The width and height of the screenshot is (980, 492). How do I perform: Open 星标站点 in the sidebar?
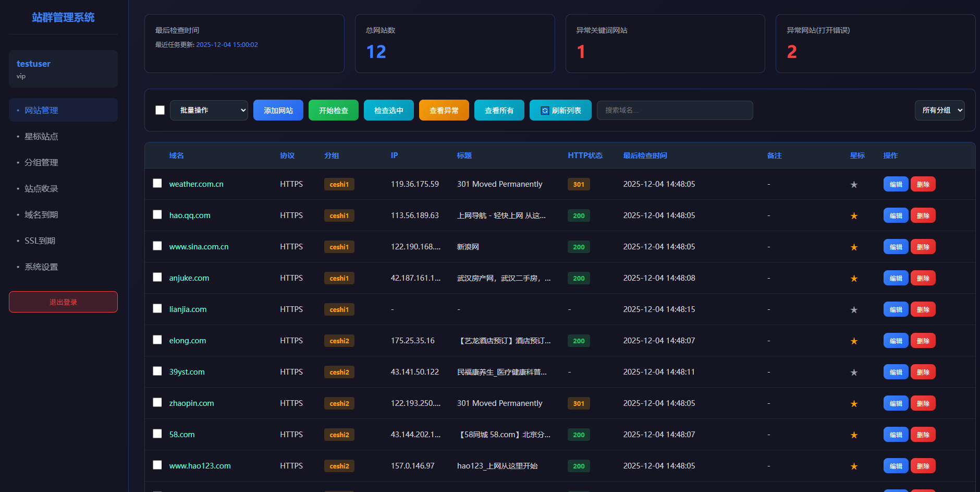(41, 136)
